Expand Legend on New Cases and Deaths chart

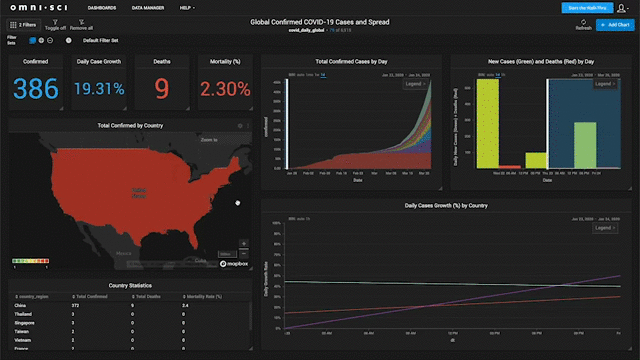tap(605, 84)
